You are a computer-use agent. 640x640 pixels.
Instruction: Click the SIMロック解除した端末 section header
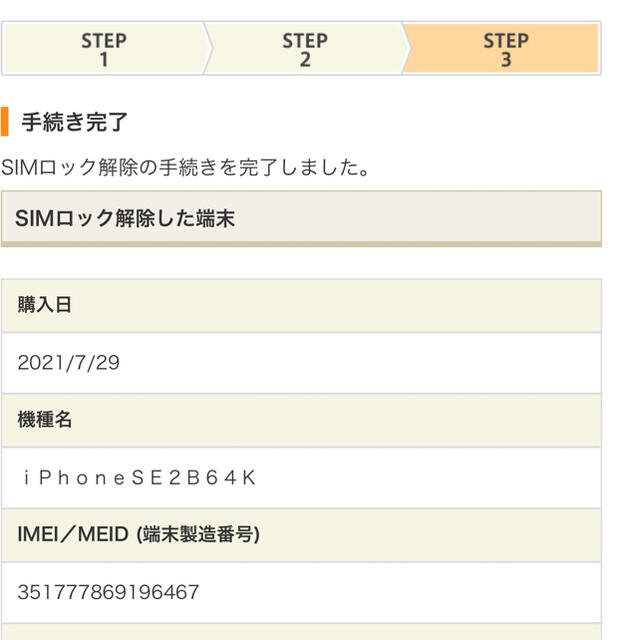click(x=301, y=218)
